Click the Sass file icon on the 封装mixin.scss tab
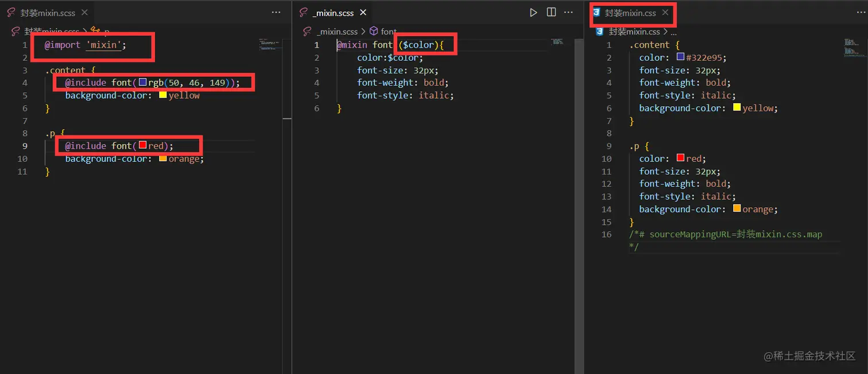868x374 pixels. (x=11, y=13)
